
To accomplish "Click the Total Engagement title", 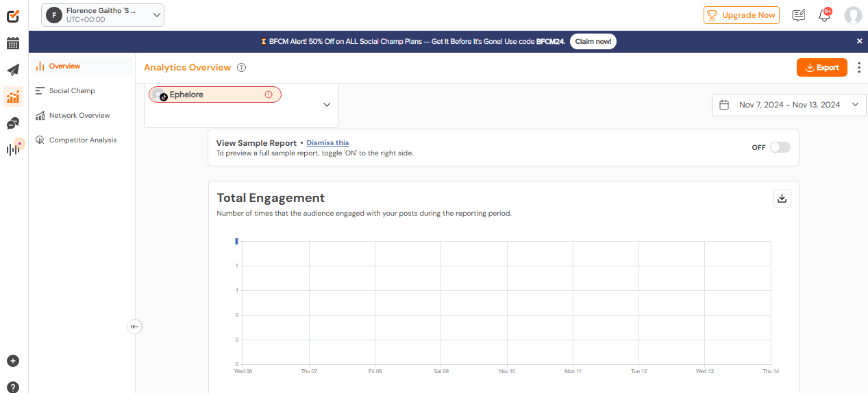I will point(271,198).
